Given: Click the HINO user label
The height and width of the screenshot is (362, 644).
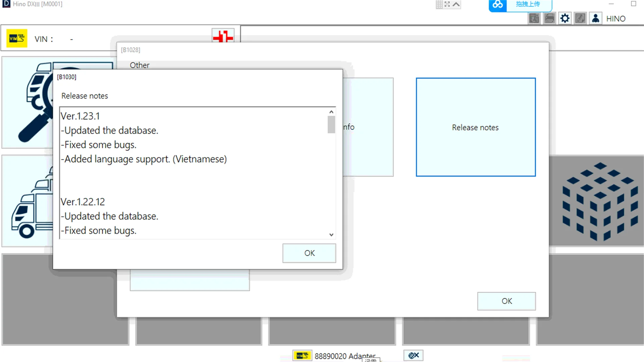Looking at the screenshot, I should [x=615, y=19].
